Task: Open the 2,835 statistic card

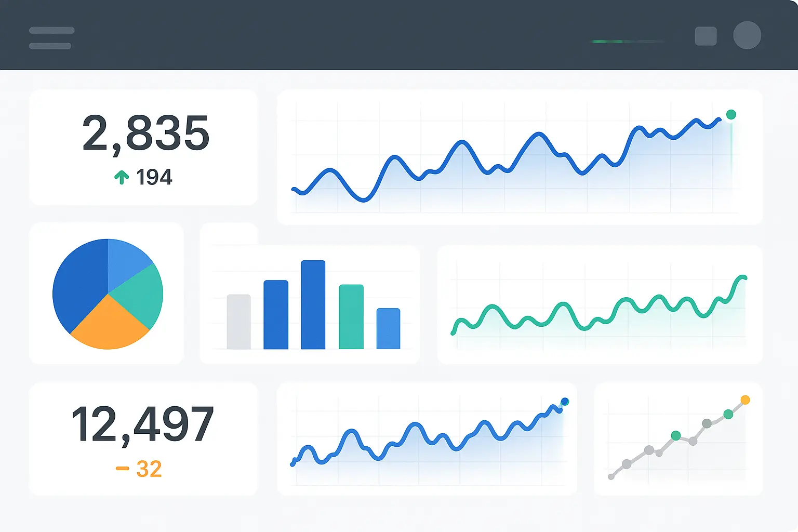Action: (x=143, y=147)
